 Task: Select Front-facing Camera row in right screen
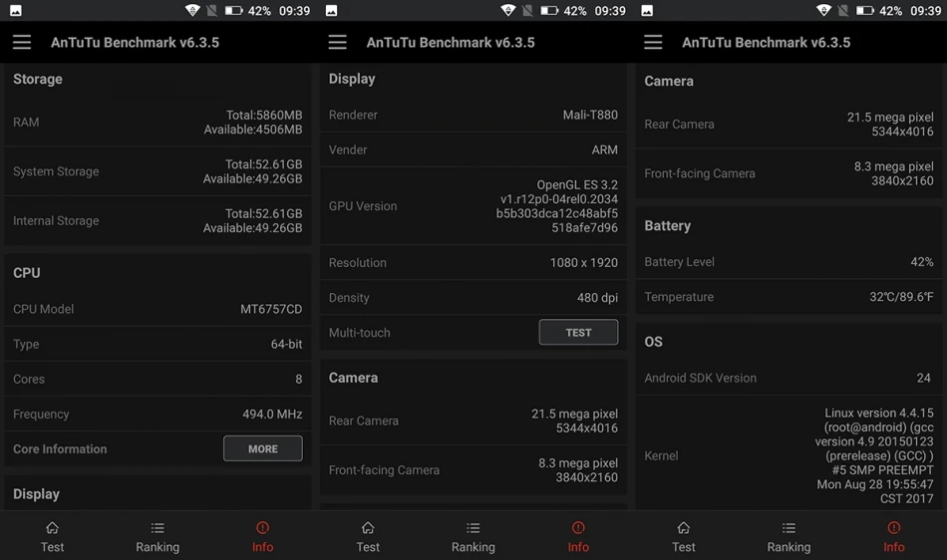tap(789, 173)
